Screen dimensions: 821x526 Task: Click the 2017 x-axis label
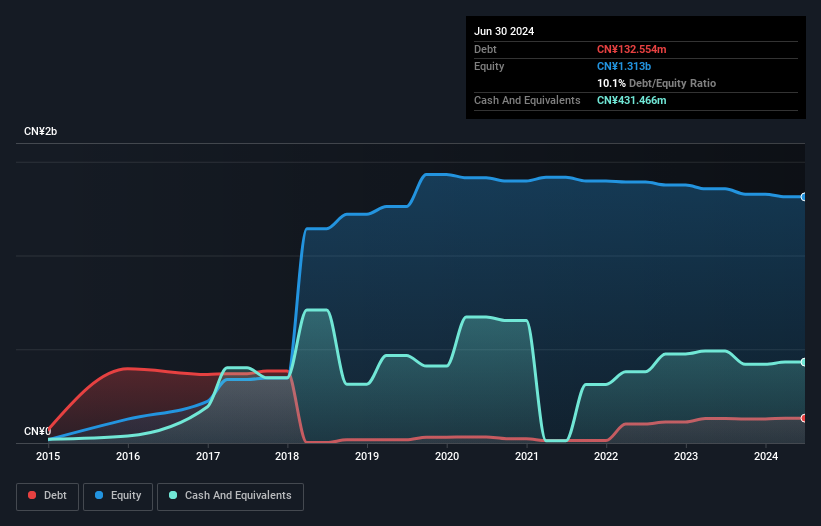pos(208,456)
